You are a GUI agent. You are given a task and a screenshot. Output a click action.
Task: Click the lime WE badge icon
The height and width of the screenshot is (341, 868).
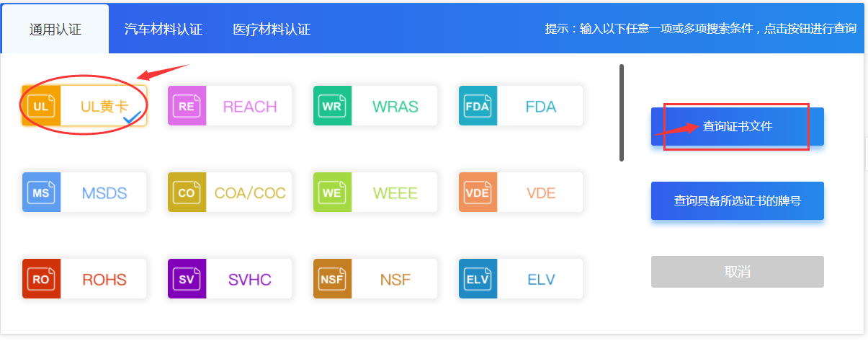click(x=332, y=192)
